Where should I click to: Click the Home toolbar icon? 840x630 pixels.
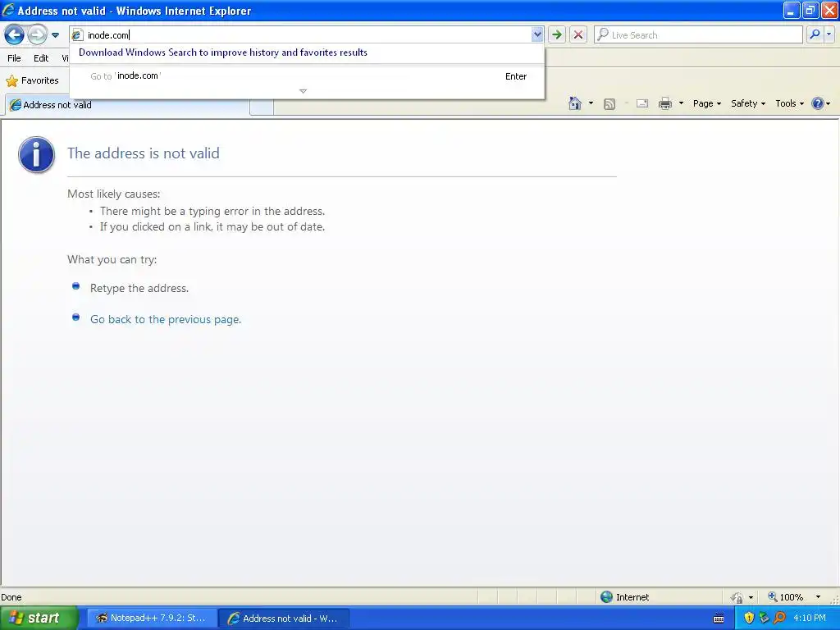coord(575,103)
